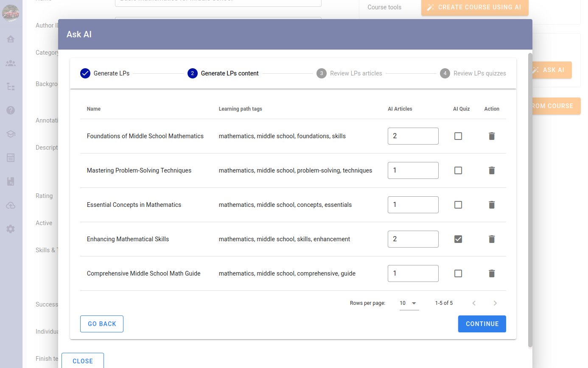The height and width of the screenshot is (368, 588).
Task: Click the Name column header
Action: point(94,109)
